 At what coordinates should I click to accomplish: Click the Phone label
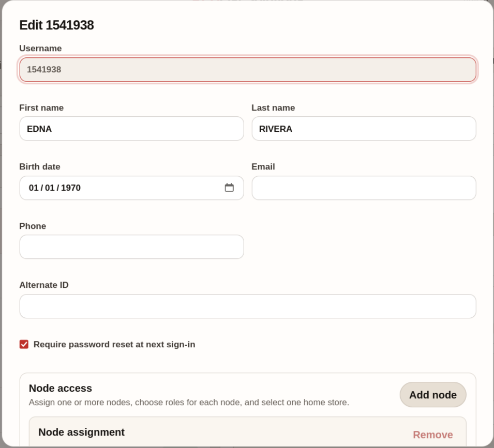(33, 226)
